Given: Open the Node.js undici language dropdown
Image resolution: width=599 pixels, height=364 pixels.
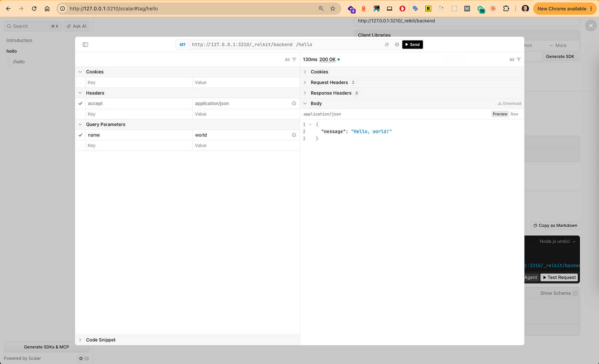Looking at the screenshot, I should (557, 241).
